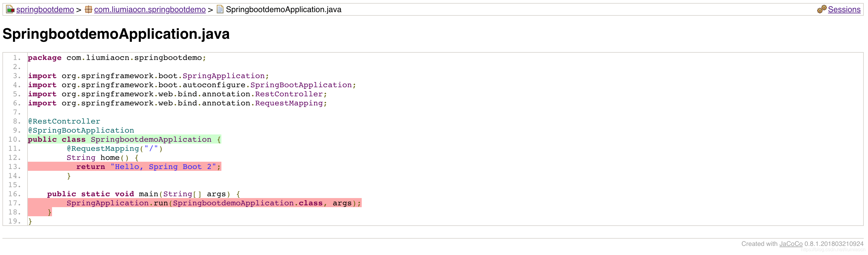Image resolution: width=868 pixels, height=255 pixels.
Task: Click the SpringApplication import on line 3
Action: (x=148, y=76)
